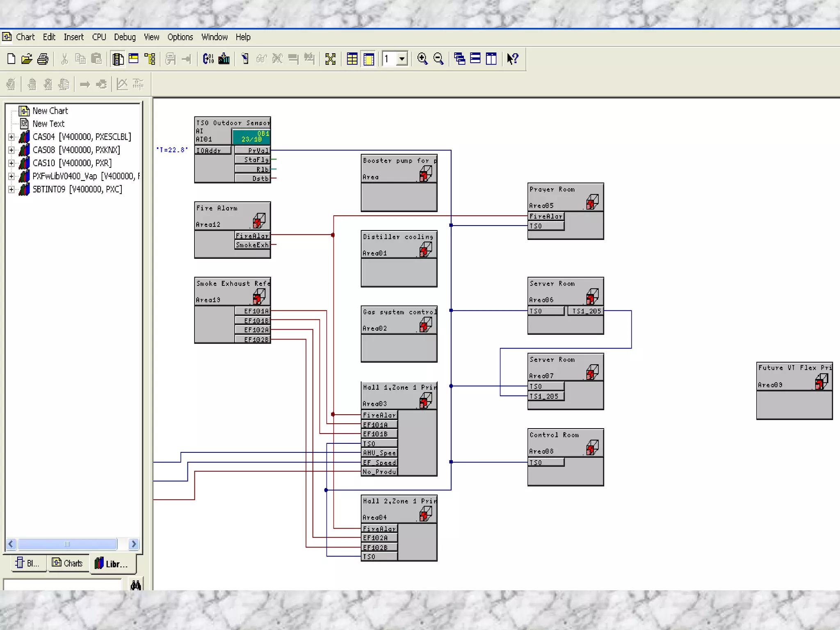This screenshot has width=840, height=630.
Task: Click the New chart document icon
Action: (11, 59)
